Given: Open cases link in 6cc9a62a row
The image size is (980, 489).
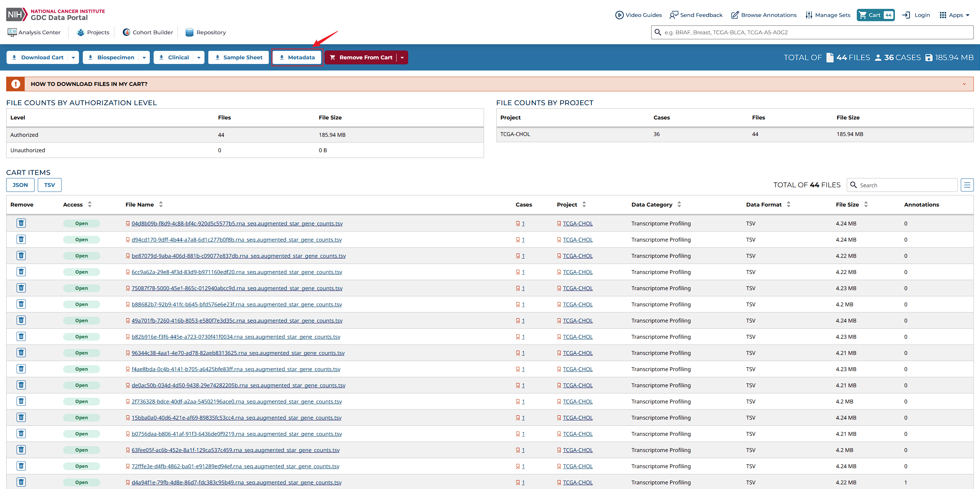Looking at the screenshot, I should coord(523,272).
